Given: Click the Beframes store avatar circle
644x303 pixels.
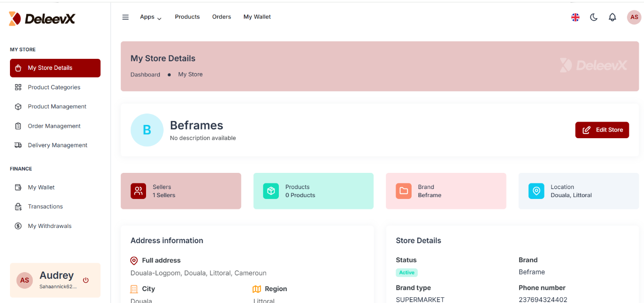Looking at the screenshot, I should [x=147, y=130].
